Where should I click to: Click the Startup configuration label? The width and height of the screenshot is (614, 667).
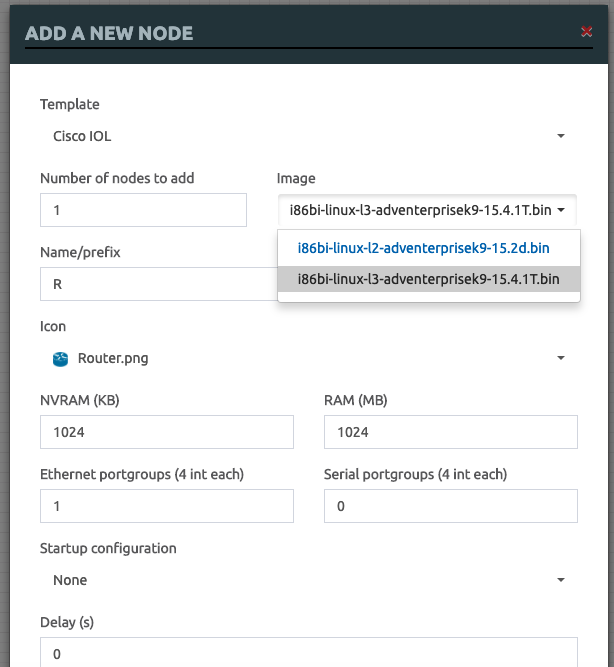[x=108, y=549]
